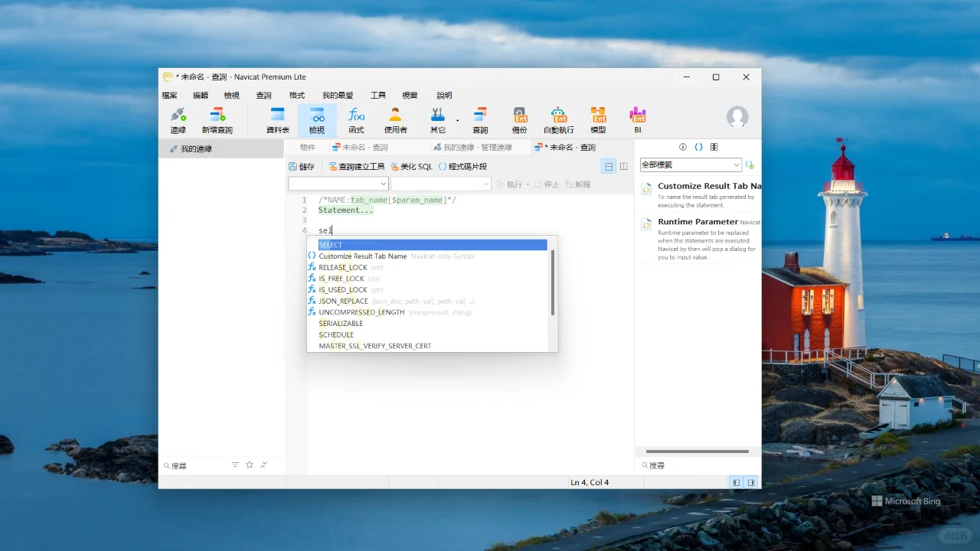
Task: Open the 格式 (Format) menu
Action: 297,95
